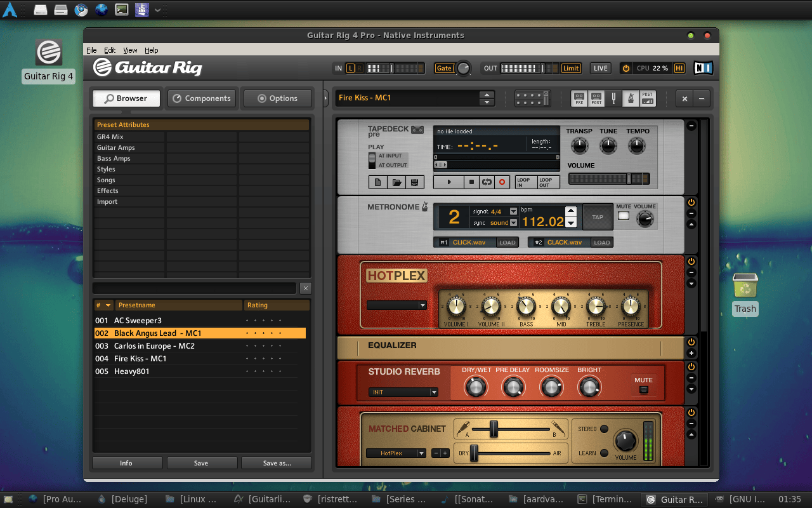This screenshot has width=812, height=508.
Task: Enable LIVE view mode
Action: click(x=600, y=68)
